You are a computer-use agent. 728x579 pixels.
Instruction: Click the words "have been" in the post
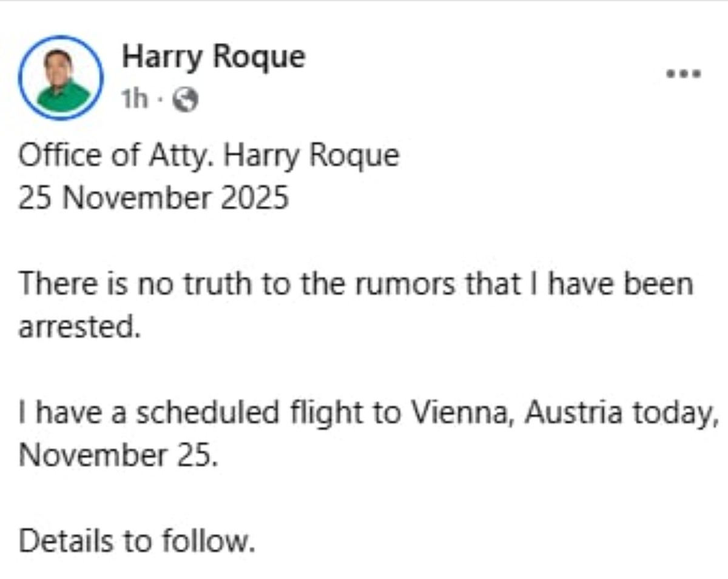click(x=620, y=284)
